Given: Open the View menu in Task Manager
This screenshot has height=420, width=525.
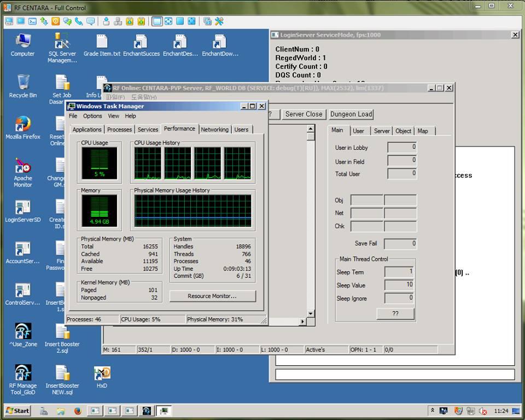Looking at the screenshot, I should (114, 116).
